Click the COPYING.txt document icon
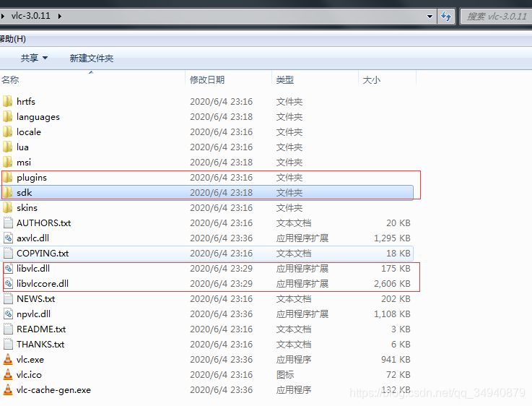 (8, 254)
